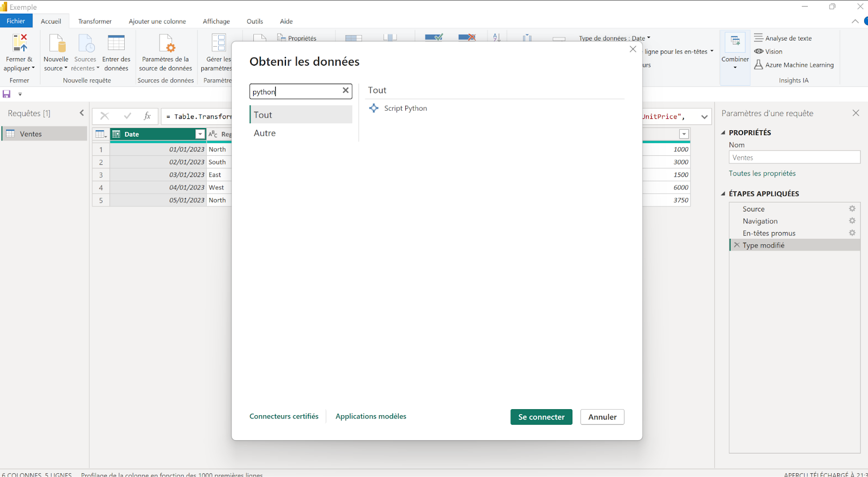Confirm the formula with checkmark
The image size is (868, 477).
coord(127,116)
